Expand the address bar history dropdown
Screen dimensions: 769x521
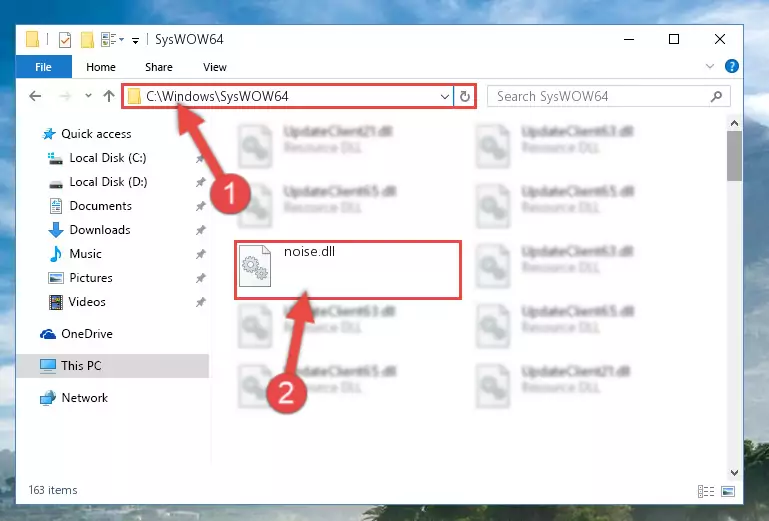[444, 96]
